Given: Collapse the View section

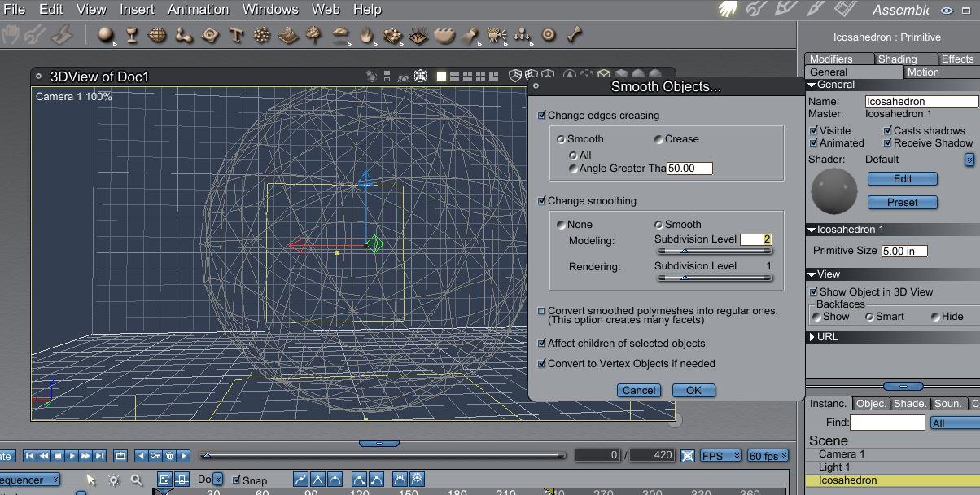Looking at the screenshot, I should [x=812, y=274].
